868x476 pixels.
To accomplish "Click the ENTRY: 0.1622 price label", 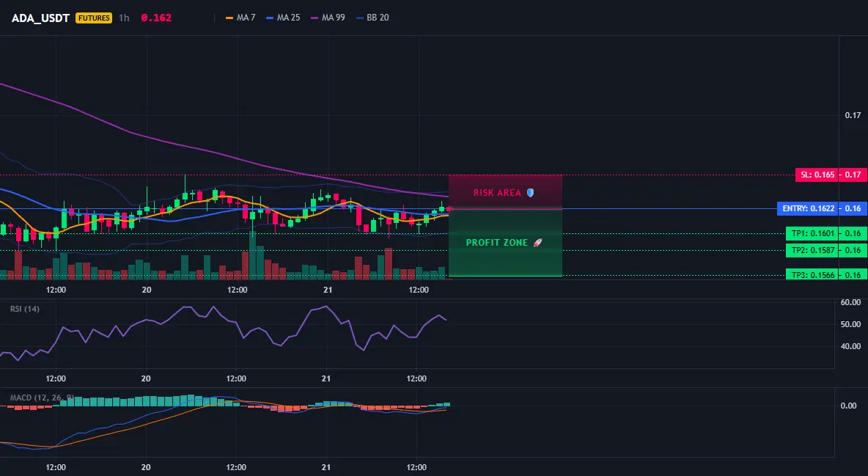I will [808, 209].
